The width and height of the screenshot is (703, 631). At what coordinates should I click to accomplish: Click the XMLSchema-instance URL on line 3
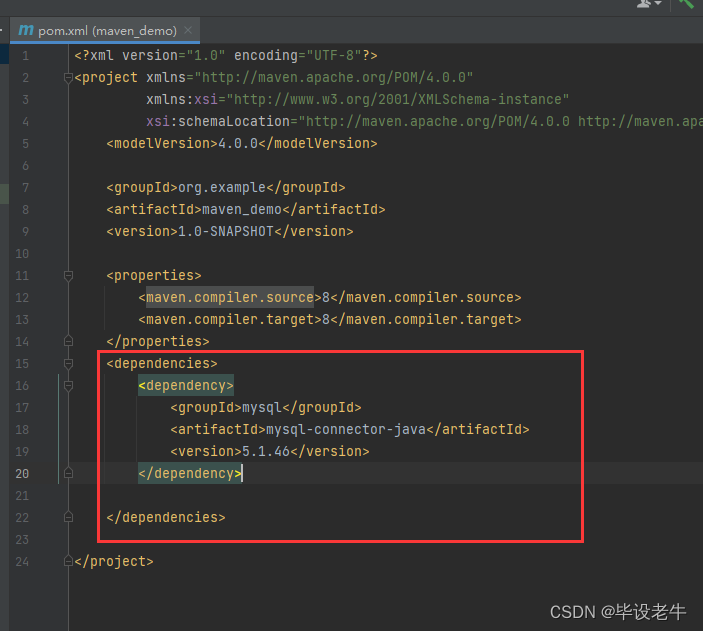coord(398,100)
